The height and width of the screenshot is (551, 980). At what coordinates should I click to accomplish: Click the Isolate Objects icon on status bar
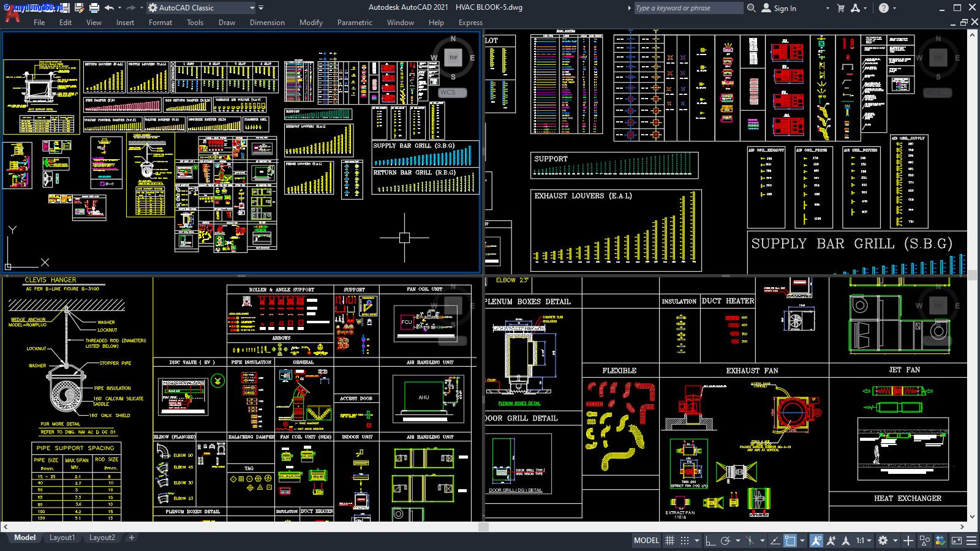[925, 540]
